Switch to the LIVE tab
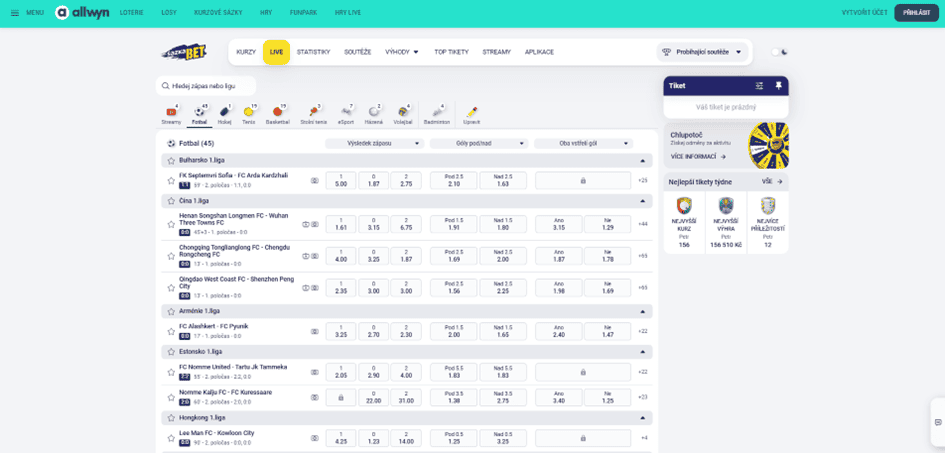Viewport: 945px width, 453px height. click(x=276, y=52)
